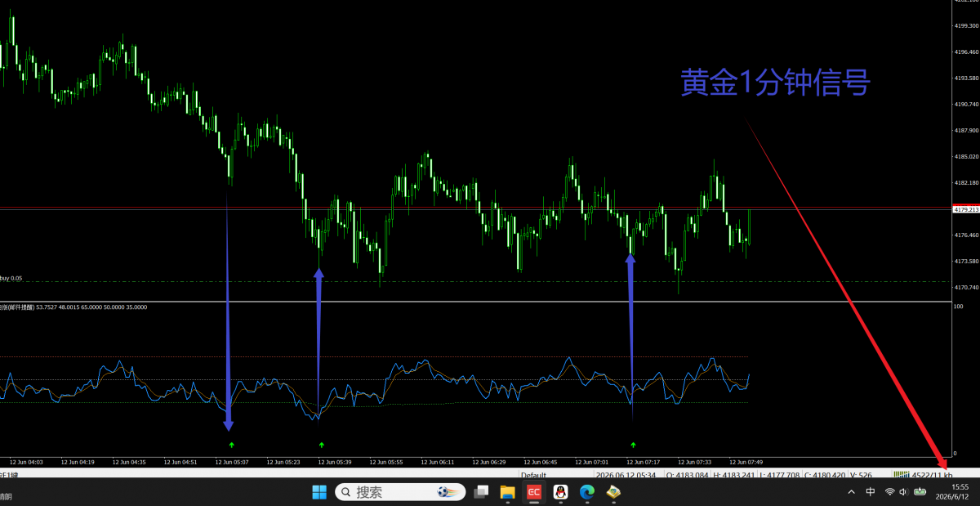980x506 pixels.
Task: Open the red EC app on taskbar
Action: [533, 492]
